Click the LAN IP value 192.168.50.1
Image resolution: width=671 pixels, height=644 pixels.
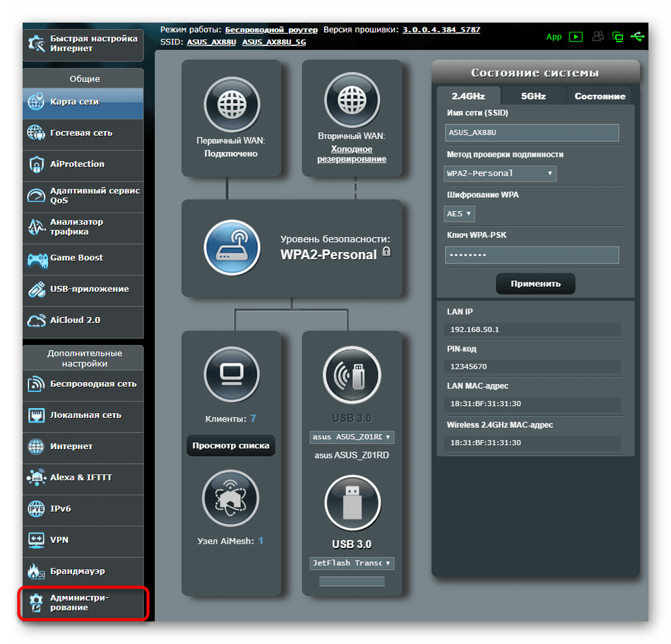click(x=534, y=330)
